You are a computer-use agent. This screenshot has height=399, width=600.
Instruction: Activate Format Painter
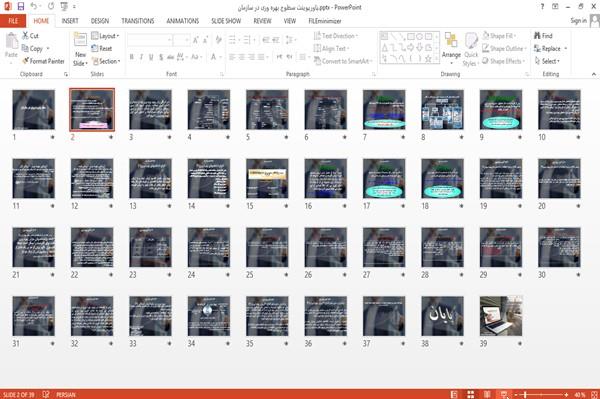click(x=43, y=61)
